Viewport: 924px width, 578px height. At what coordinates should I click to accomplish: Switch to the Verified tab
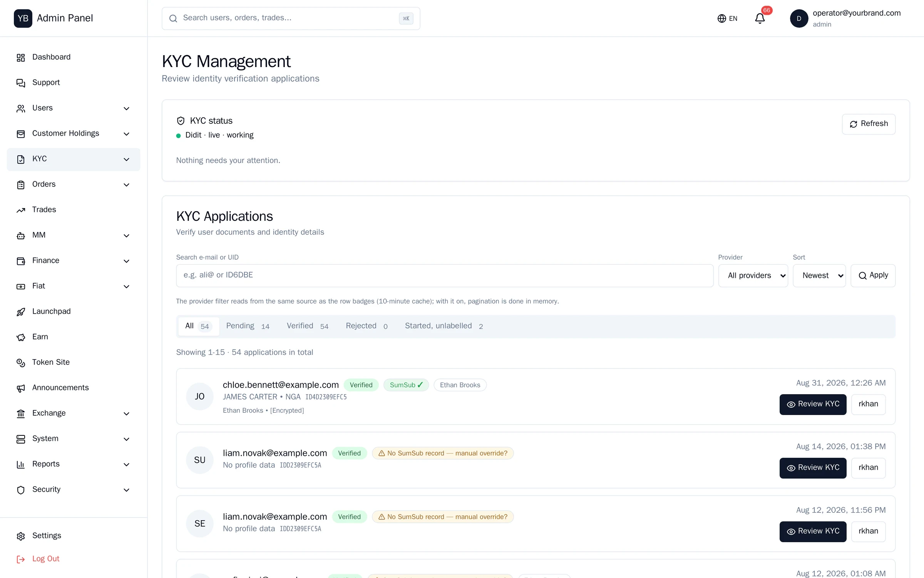[x=307, y=326]
